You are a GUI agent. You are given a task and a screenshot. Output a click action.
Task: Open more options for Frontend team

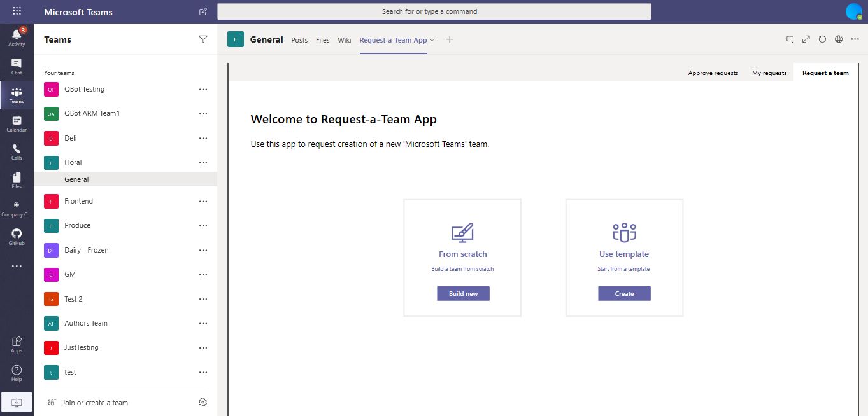pos(203,202)
